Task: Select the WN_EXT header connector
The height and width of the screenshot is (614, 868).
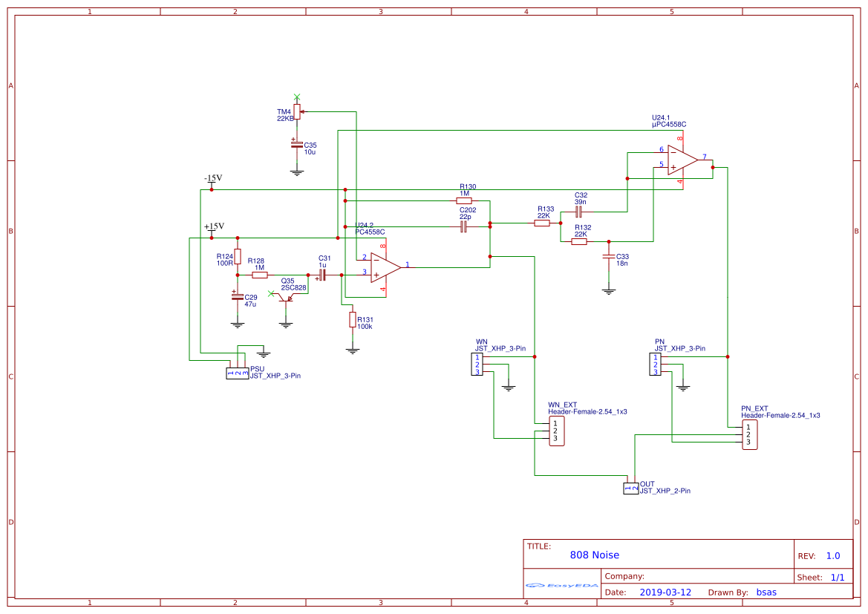Action: coord(556,431)
